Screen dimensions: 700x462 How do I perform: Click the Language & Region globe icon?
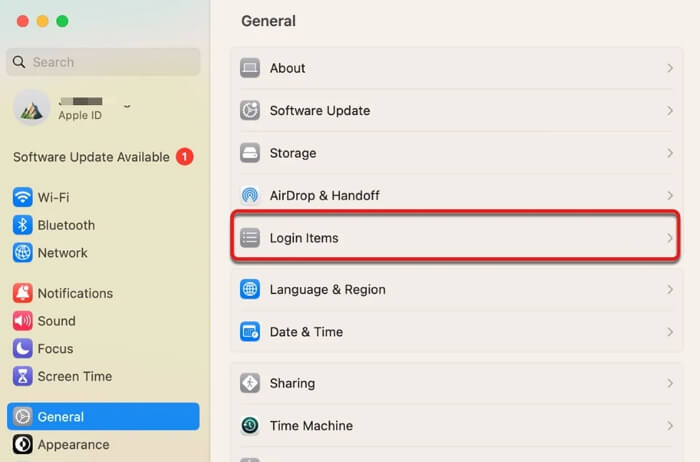pos(250,289)
